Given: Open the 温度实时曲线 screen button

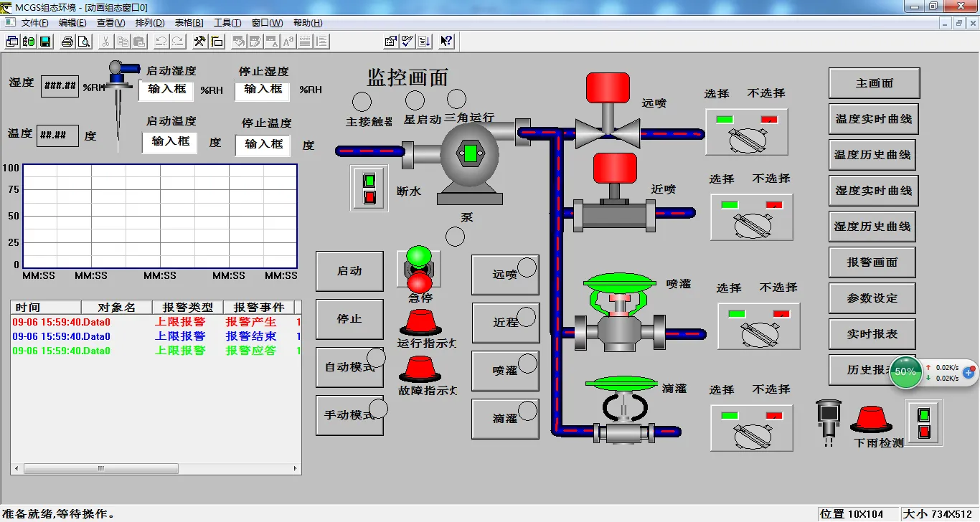Looking at the screenshot, I should click(x=872, y=119).
